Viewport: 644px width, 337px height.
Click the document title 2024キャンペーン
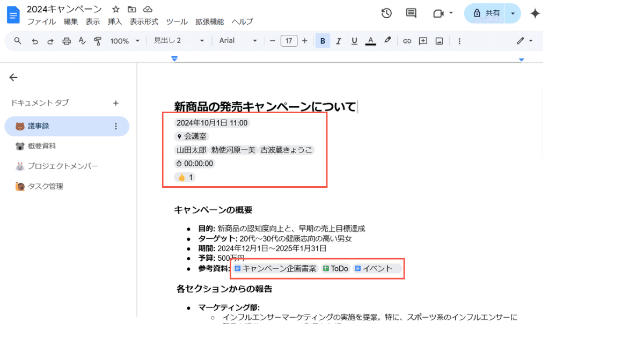point(64,9)
